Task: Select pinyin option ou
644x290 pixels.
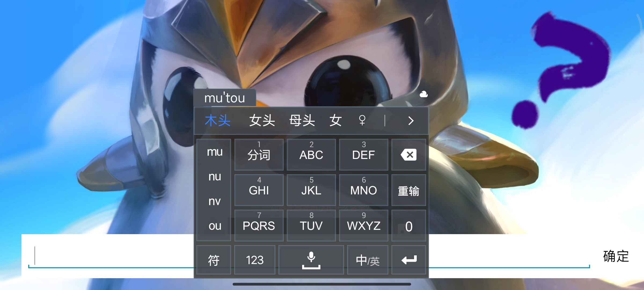Action: [x=215, y=226]
